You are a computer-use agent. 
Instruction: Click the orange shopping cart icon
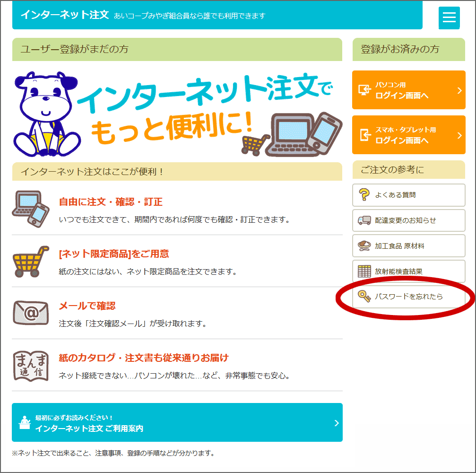[31, 262]
